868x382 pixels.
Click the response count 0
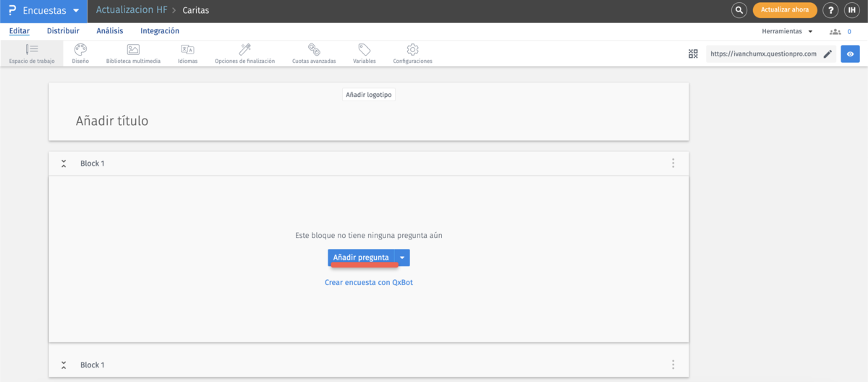coord(849,32)
